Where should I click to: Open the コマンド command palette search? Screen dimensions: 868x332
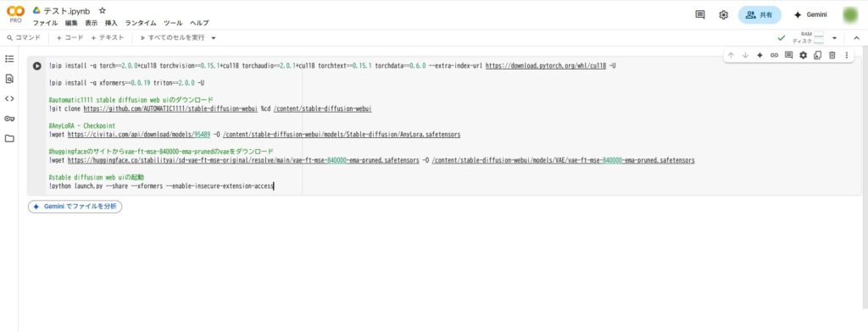[24, 37]
